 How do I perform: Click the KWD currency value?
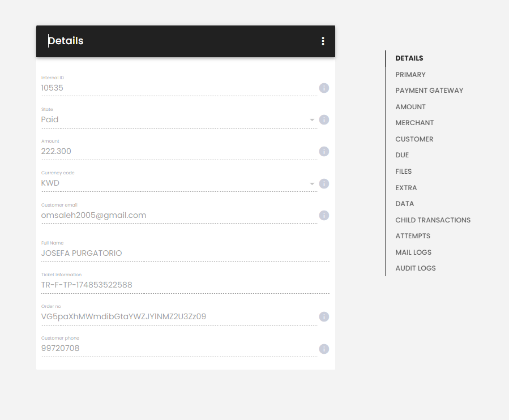(x=50, y=183)
